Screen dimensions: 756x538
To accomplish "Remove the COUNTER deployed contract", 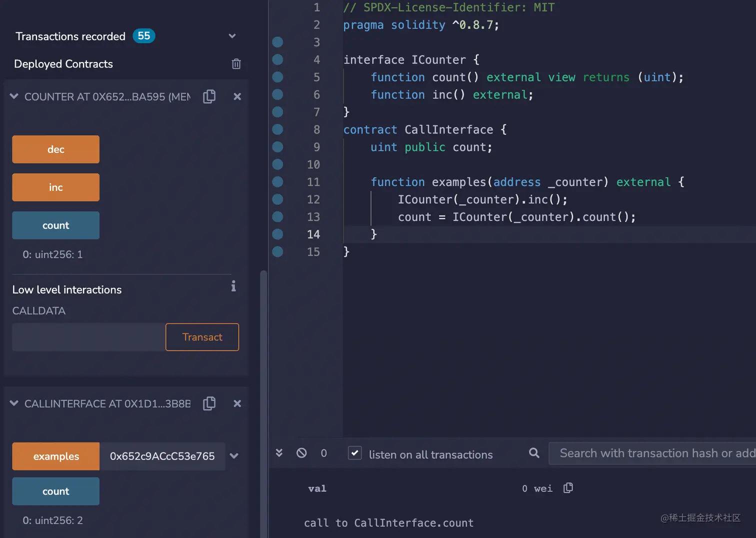I will point(237,96).
